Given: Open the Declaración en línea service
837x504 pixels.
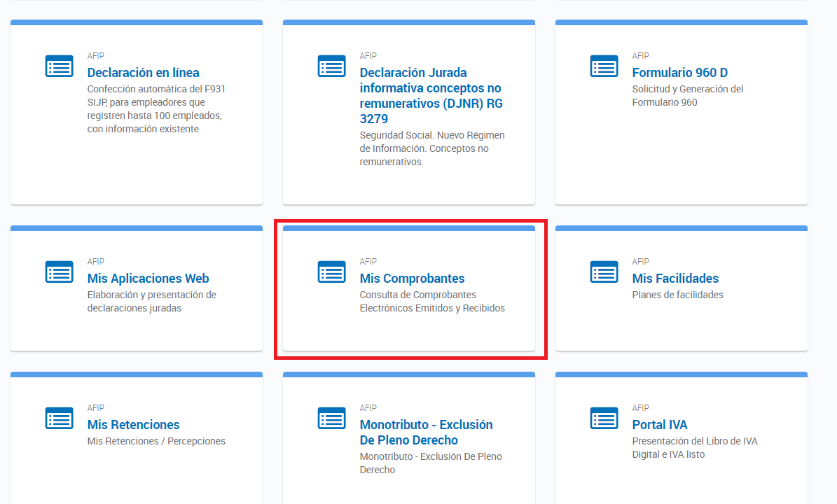Looking at the screenshot, I should (x=143, y=73).
